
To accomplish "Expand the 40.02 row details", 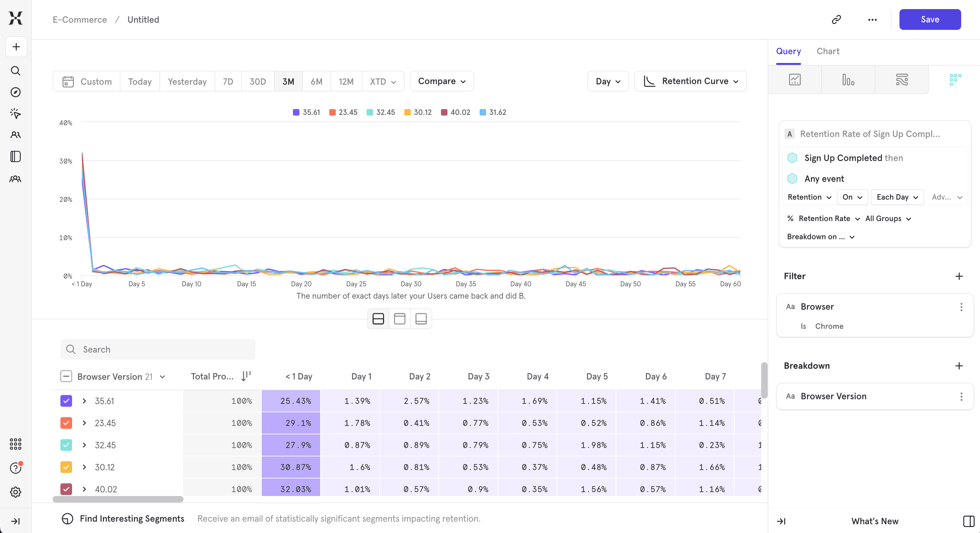I will pyautogui.click(x=84, y=489).
